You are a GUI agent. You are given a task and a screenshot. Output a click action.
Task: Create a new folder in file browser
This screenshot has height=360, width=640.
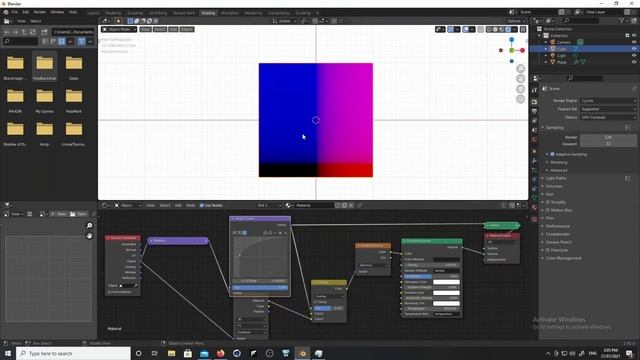[x=44, y=32]
